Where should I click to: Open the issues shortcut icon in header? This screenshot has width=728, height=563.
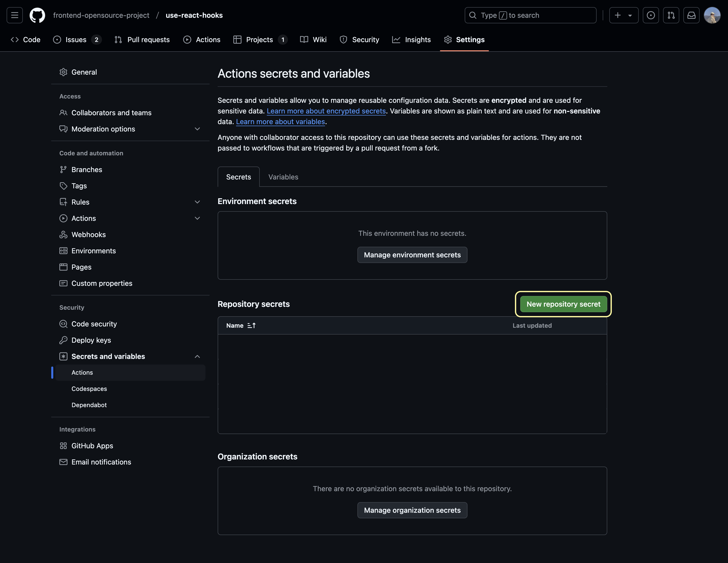tap(651, 15)
